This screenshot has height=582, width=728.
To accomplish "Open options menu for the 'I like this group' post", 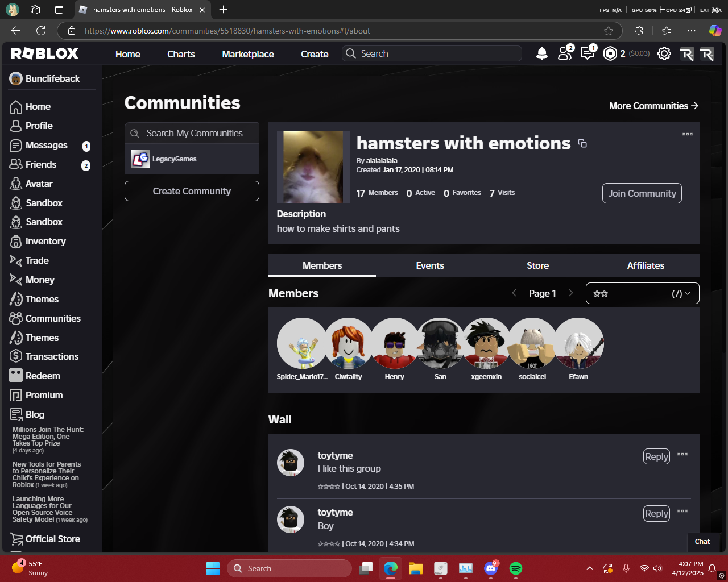I will point(682,454).
